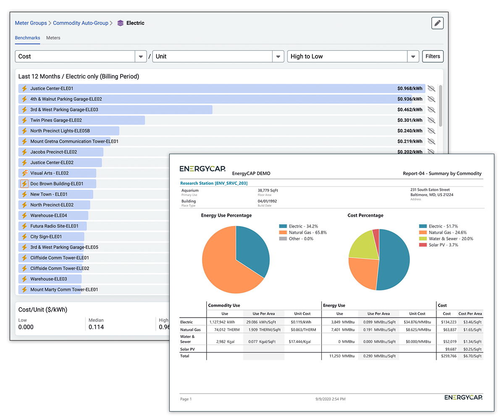This screenshot has height=420, width=504.
Task: Click the benchmark list vertical scrollbar
Action: click(440, 106)
